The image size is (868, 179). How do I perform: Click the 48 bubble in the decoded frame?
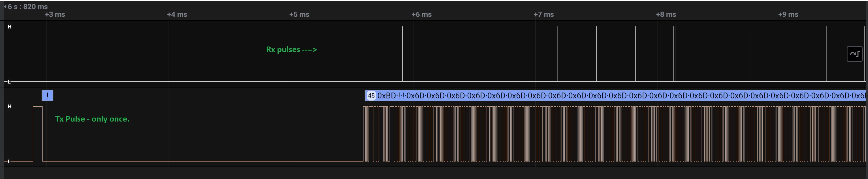371,96
